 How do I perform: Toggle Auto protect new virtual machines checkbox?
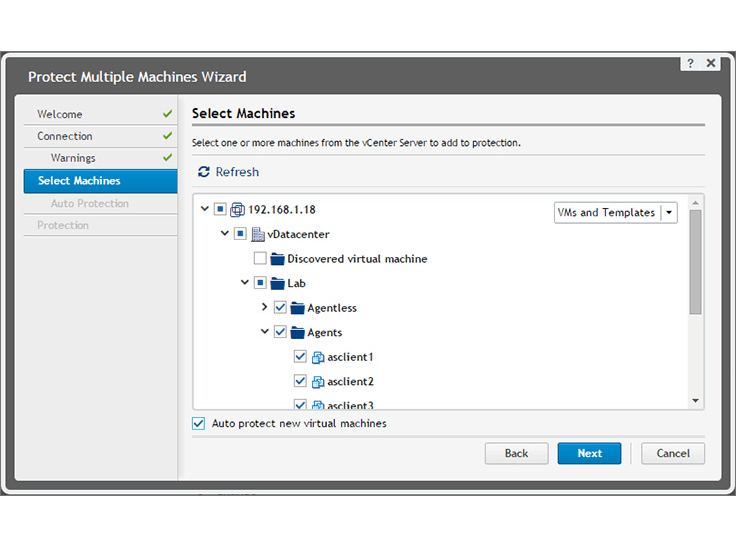click(x=199, y=423)
